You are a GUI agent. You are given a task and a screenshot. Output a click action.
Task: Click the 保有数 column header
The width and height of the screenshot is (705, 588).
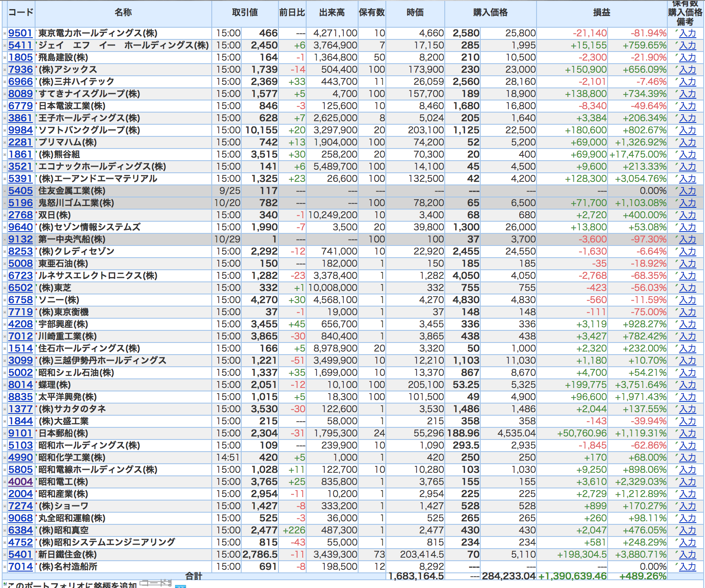(372, 13)
